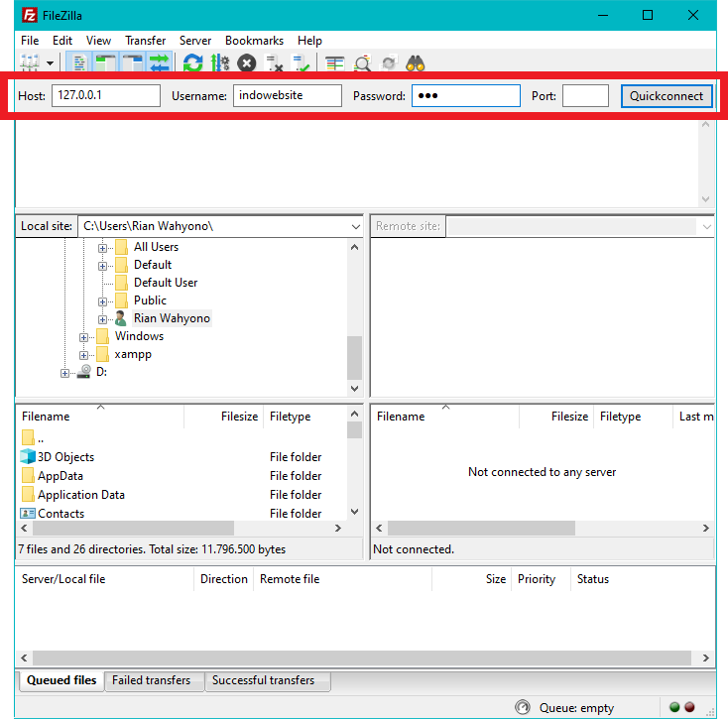Expand the Public folder
The height and width of the screenshot is (719, 728).
pos(102,301)
